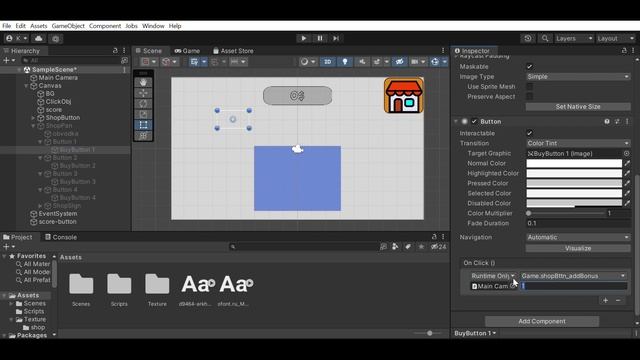The image size is (640, 360).
Task: Open the account dropdown in toolbar
Action: [17, 38]
